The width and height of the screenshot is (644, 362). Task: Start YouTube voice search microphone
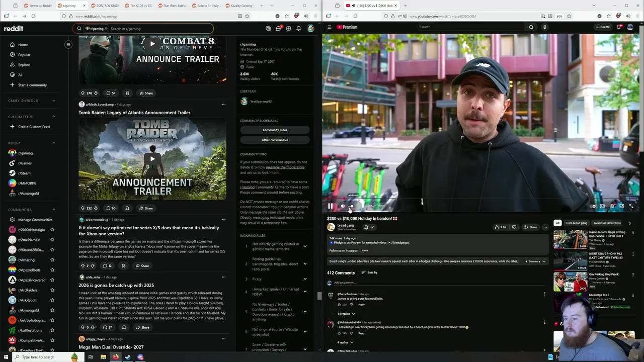[x=544, y=27]
